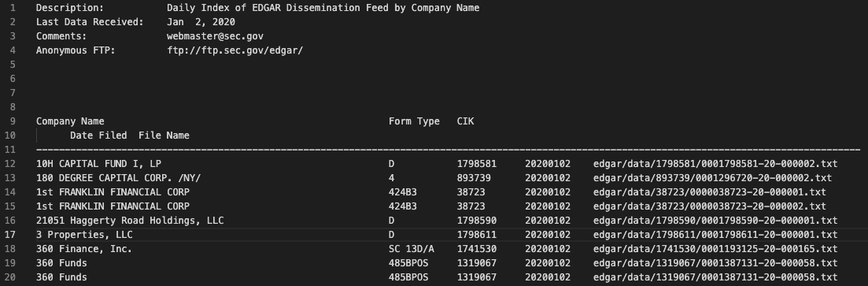Click the 'SC 13D/A' form type
868x286 pixels.
tap(412, 249)
